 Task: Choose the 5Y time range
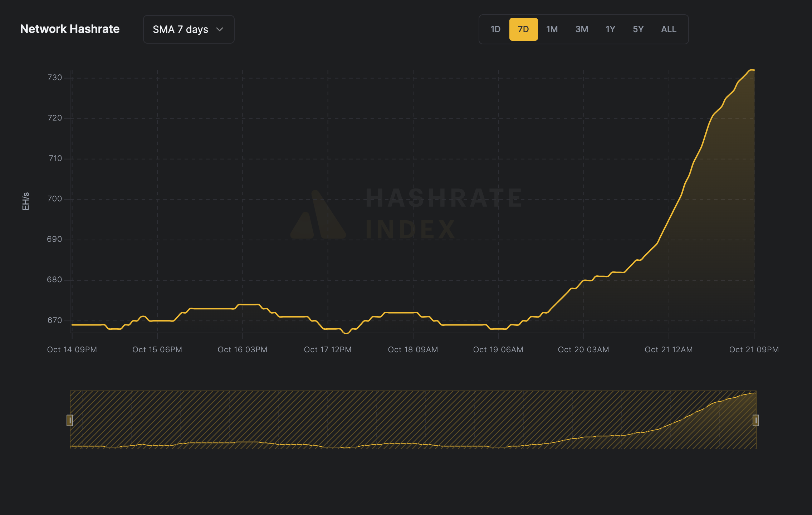(x=638, y=29)
